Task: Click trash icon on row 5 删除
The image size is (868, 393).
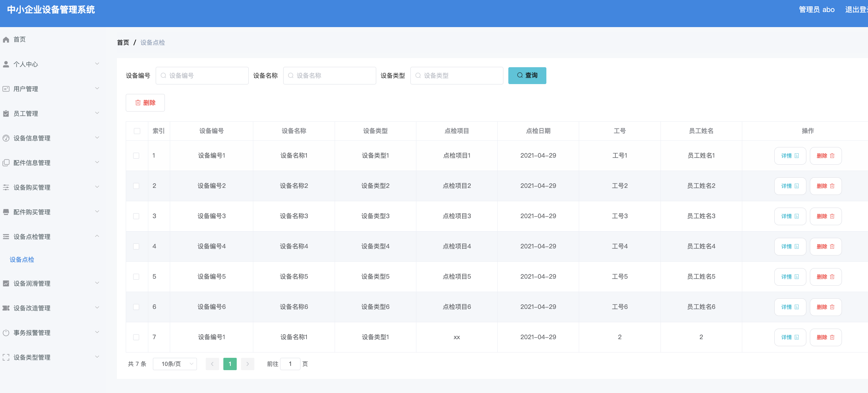Action: [832, 277]
